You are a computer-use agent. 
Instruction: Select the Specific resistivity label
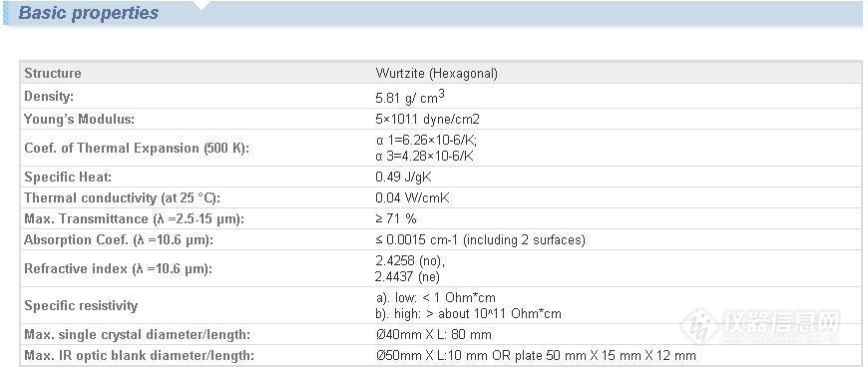tap(81, 305)
